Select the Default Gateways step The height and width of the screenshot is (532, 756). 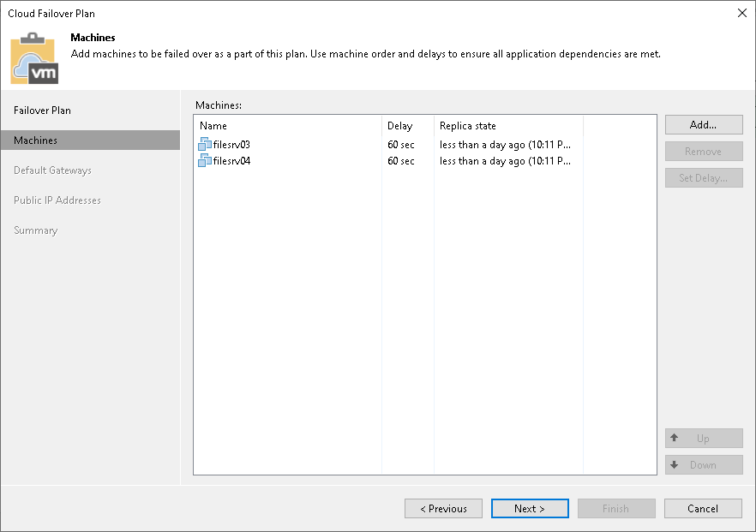(51, 170)
